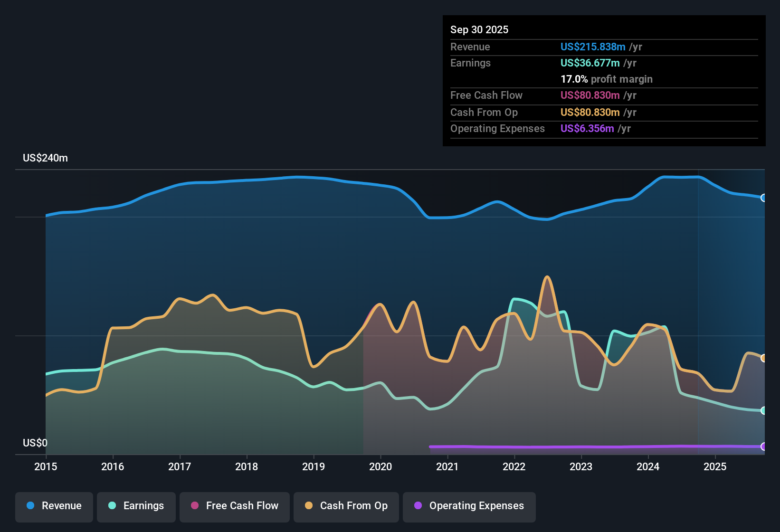
Task: Click the teal Earnings legend dot
Action: 112,506
